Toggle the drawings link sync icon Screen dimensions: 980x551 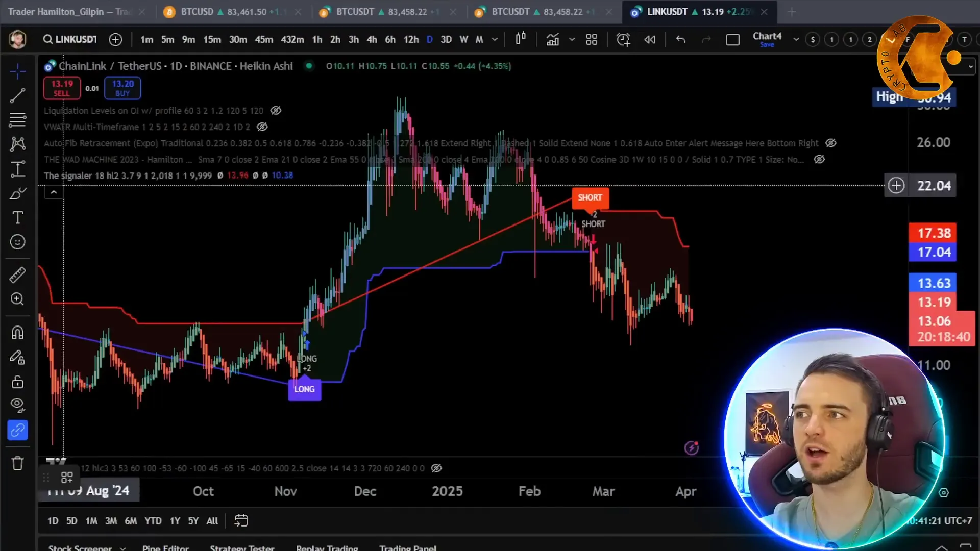point(17,431)
